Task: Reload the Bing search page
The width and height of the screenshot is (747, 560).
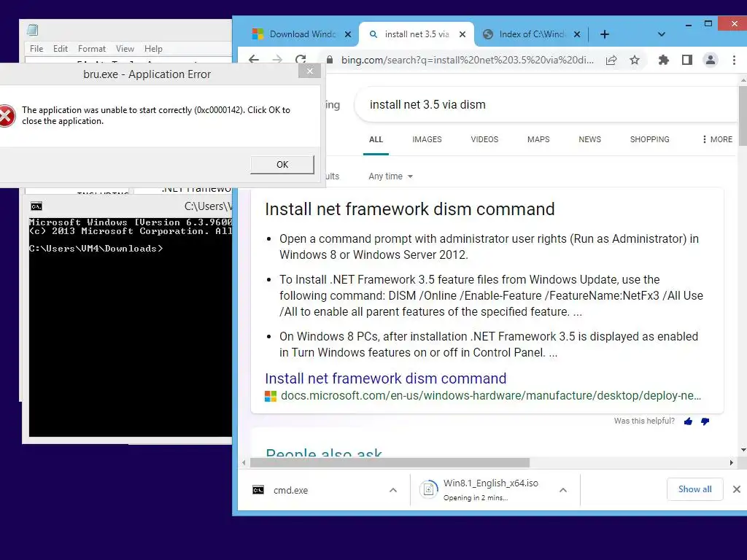Action: click(301, 60)
